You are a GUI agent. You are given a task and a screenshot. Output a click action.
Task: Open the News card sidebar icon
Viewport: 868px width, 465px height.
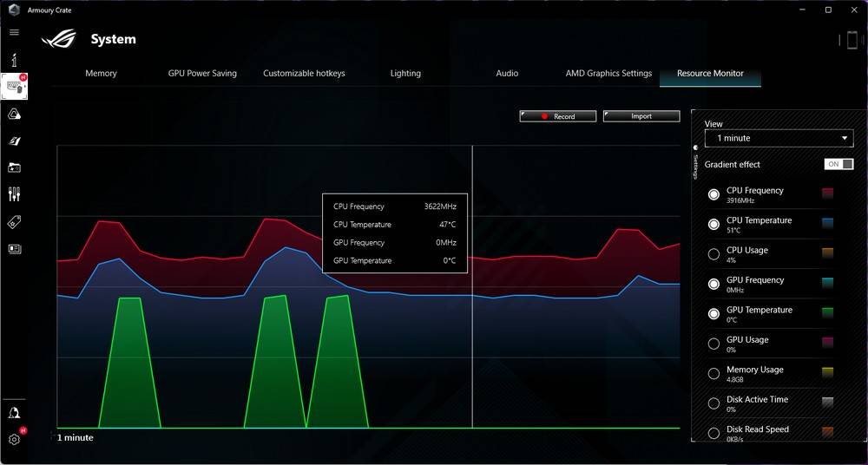(x=15, y=249)
